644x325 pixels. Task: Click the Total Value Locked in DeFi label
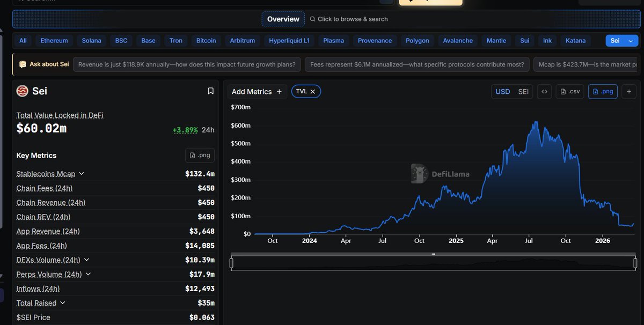click(x=60, y=115)
